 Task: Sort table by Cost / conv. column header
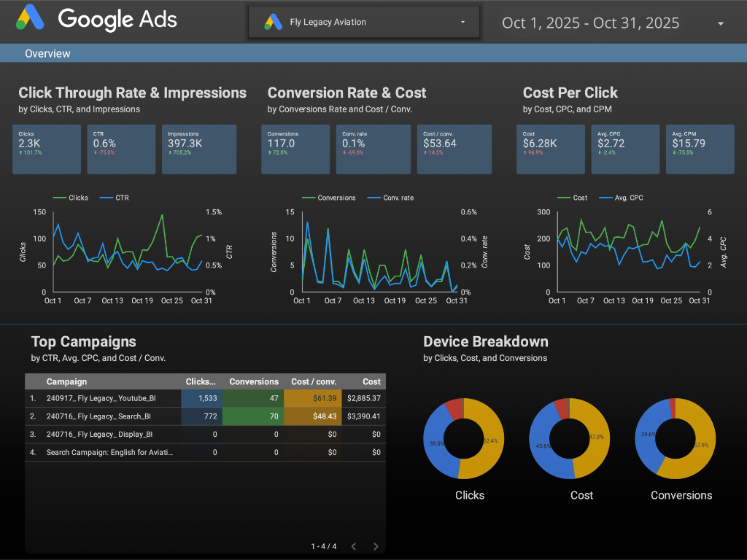[x=314, y=381]
